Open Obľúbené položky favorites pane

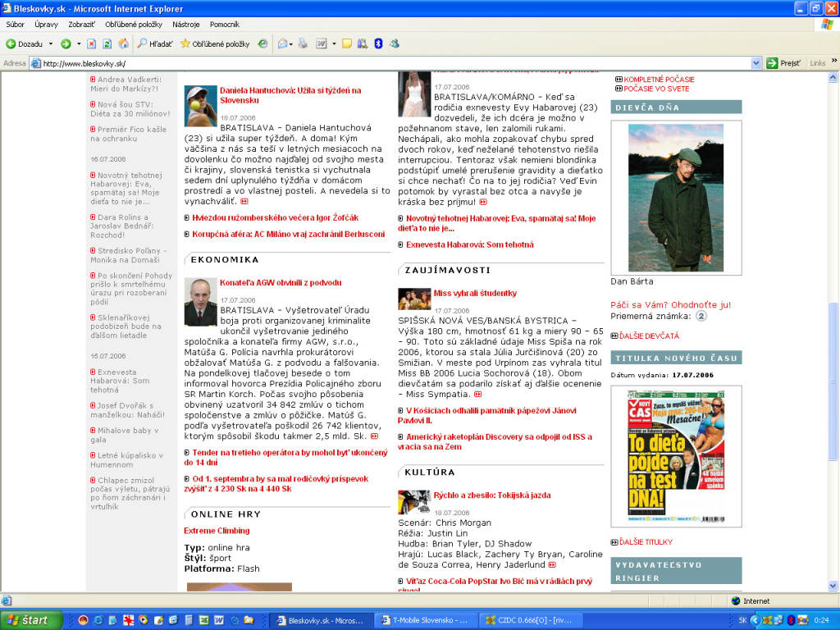pos(216,44)
